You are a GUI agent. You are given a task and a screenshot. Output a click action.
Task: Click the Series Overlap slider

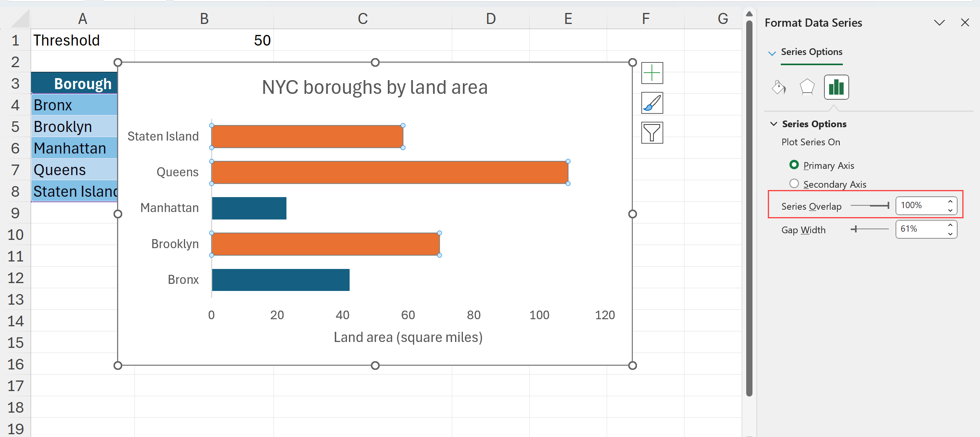[869, 206]
